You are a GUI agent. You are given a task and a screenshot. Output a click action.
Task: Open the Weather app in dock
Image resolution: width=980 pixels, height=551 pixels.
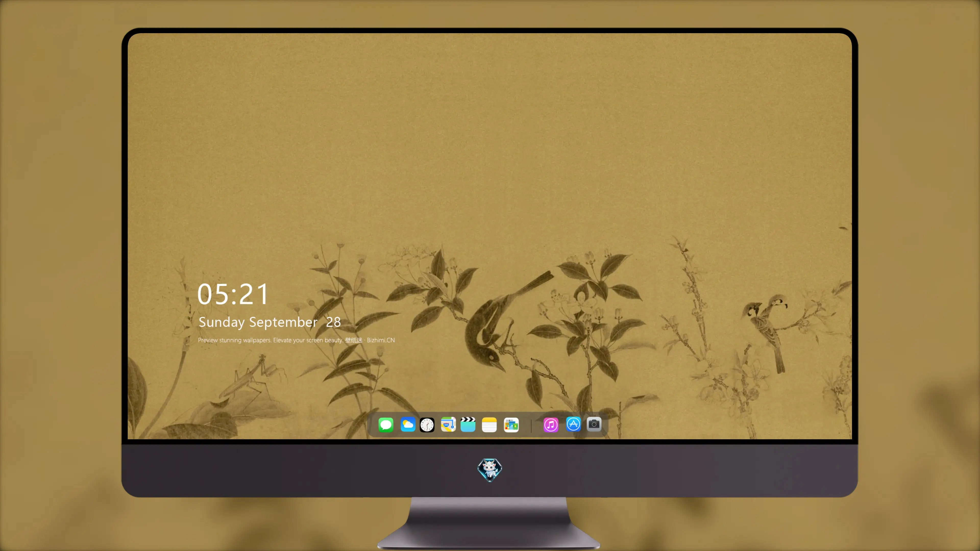point(408,424)
